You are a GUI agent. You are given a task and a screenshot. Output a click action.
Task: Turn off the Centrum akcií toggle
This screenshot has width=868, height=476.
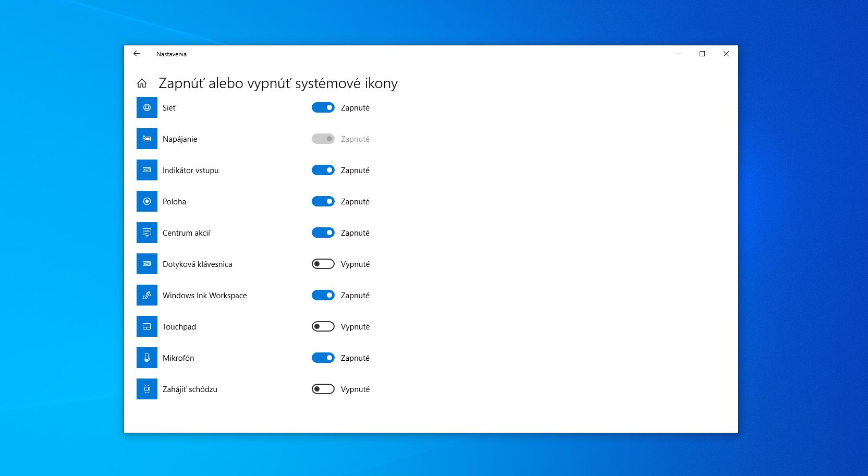coord(323,233)
